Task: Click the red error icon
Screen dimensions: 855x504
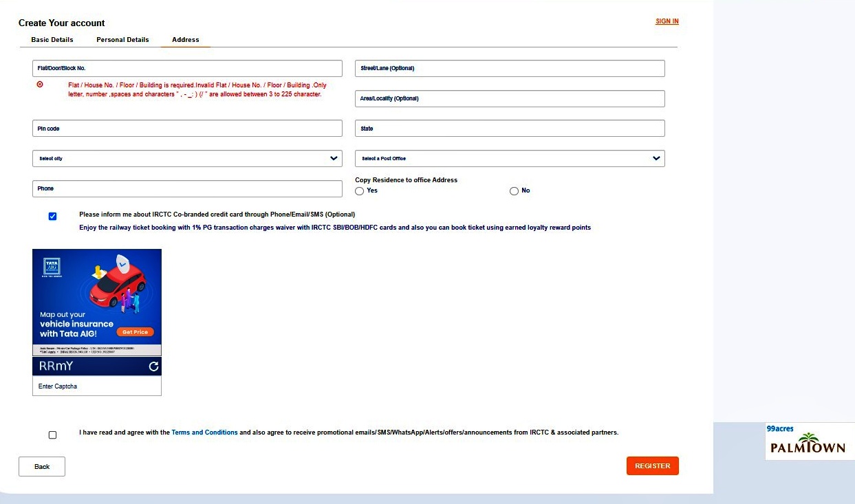Action: (x=40, y=85)
